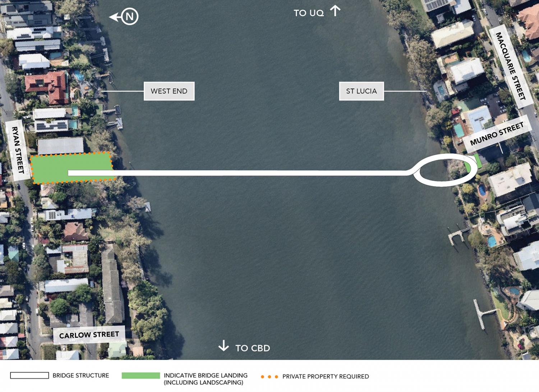
Task: Select the WEST END label
Action: (169, 91)
